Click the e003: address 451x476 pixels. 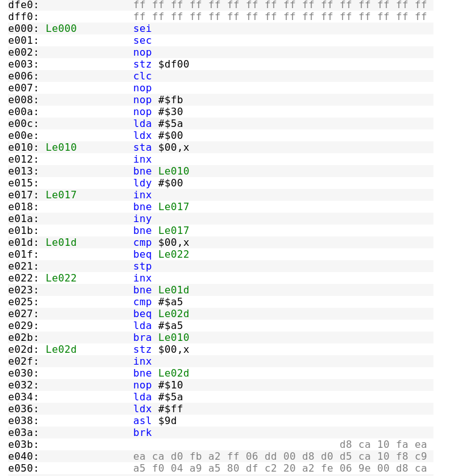pyautogui.click(x=23, y=64)
